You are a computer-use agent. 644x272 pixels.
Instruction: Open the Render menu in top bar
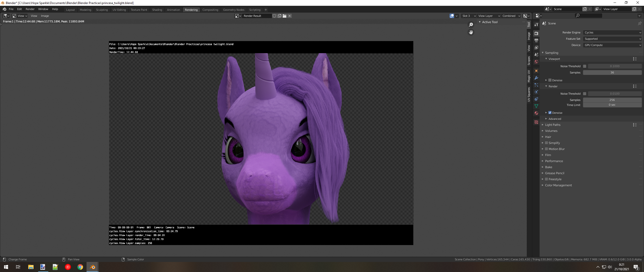(30, 9)
